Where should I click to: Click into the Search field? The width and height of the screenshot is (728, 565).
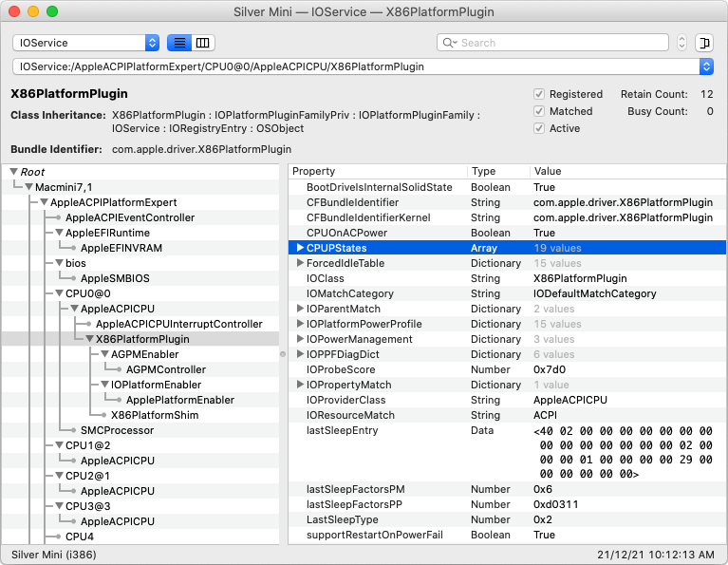552,43
